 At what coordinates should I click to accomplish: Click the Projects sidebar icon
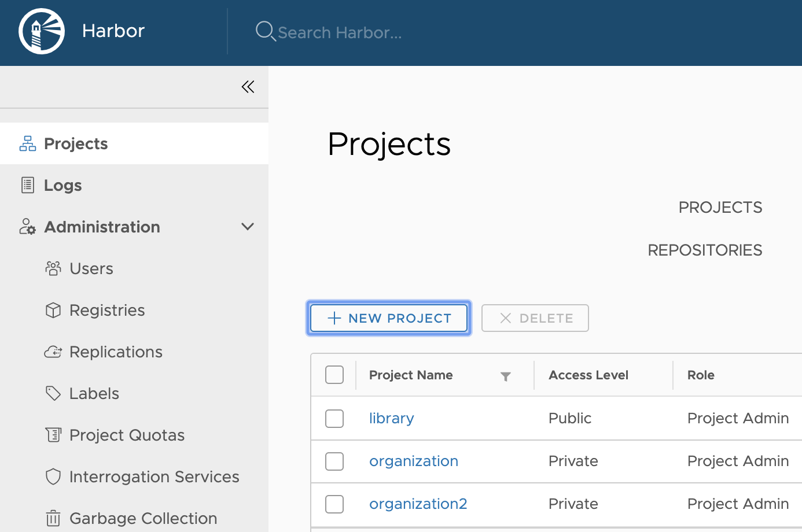tap(28, 143)
